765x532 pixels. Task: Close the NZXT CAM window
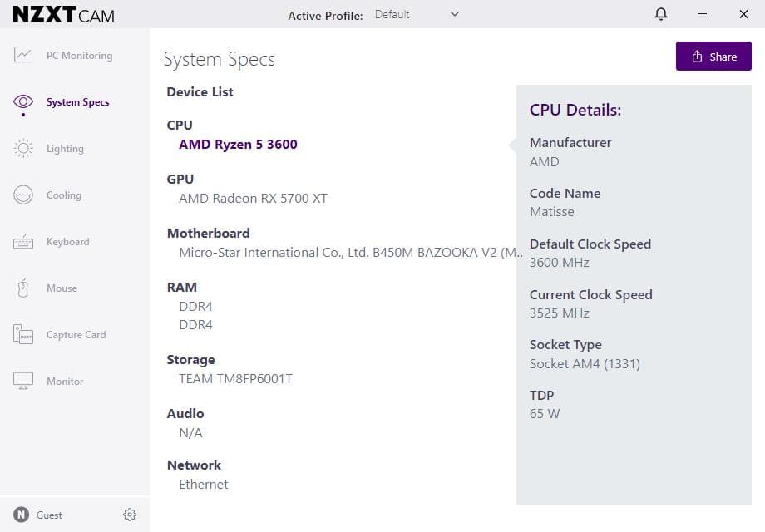coord(743,14)
